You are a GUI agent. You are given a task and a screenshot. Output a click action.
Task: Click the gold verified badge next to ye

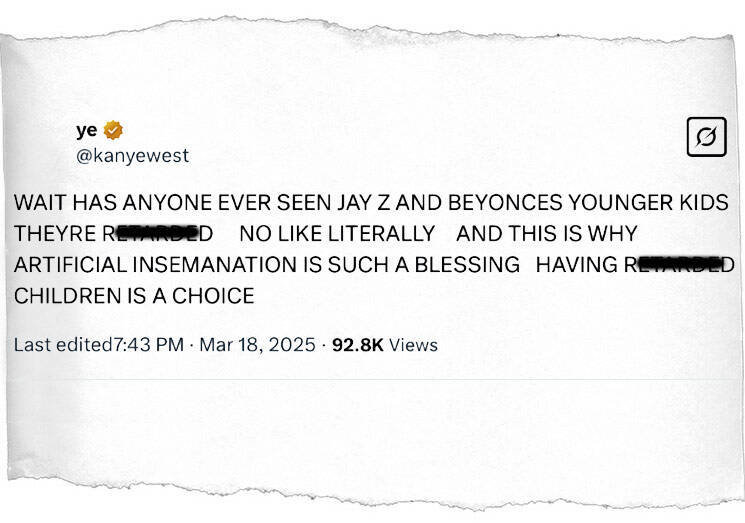tap(113, 130)
